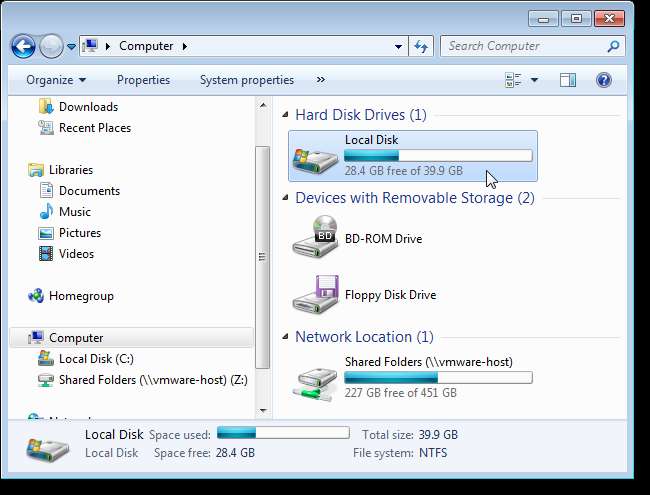Select Local Disk (C:) in navigation tree
Screen dimensions: 650x495
point(96,359)
